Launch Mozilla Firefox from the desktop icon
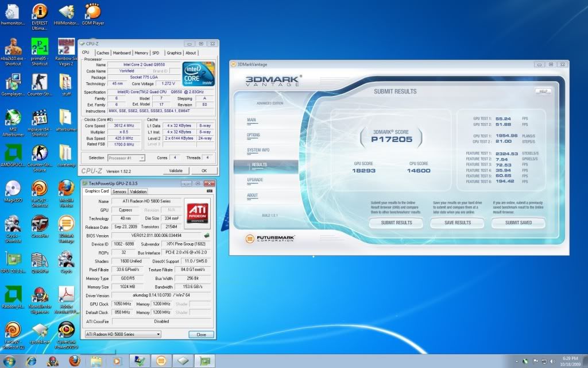This screenshot has width=588, height=368. point(66,194)
